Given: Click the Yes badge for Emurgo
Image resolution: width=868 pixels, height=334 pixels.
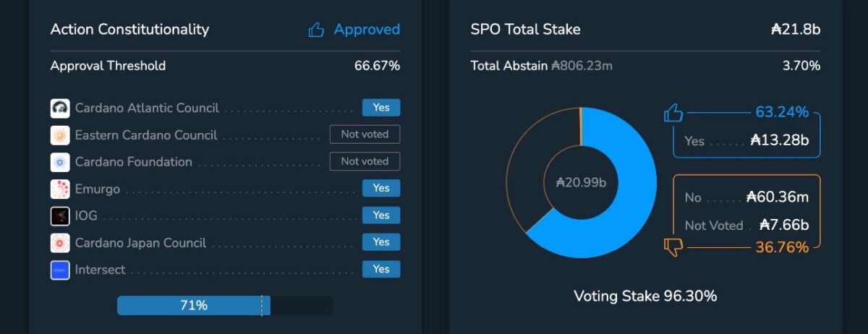Looking at the screenshot, I should [x=380, y=188].
